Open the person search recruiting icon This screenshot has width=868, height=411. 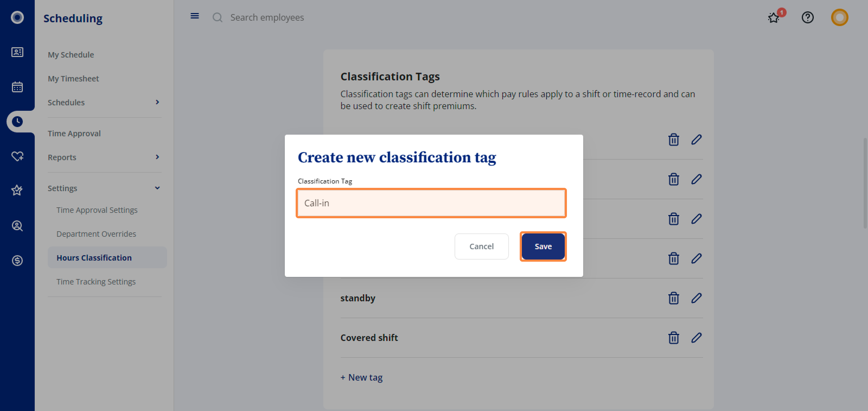point(17,226)
